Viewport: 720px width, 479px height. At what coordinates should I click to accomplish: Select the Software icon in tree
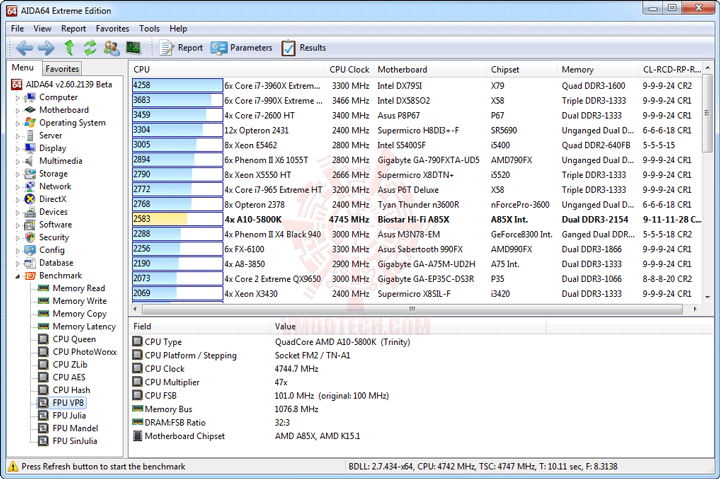click(x=30, y=225)
